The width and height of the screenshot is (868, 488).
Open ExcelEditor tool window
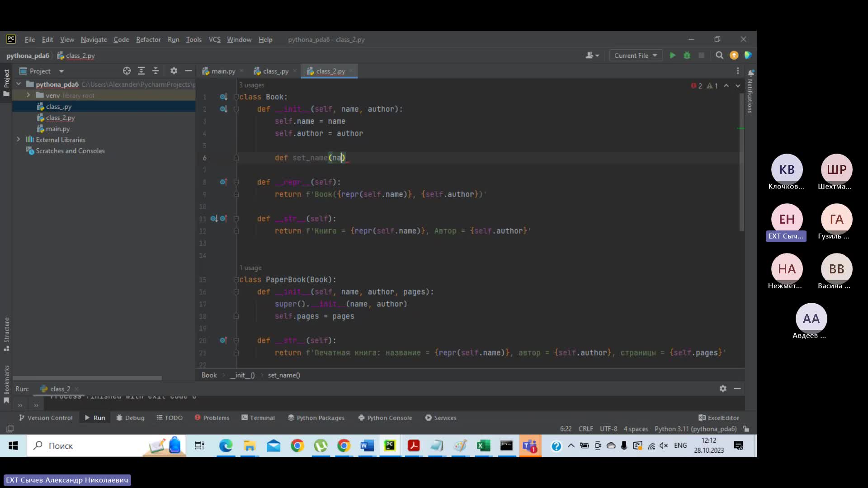point(719,418)
